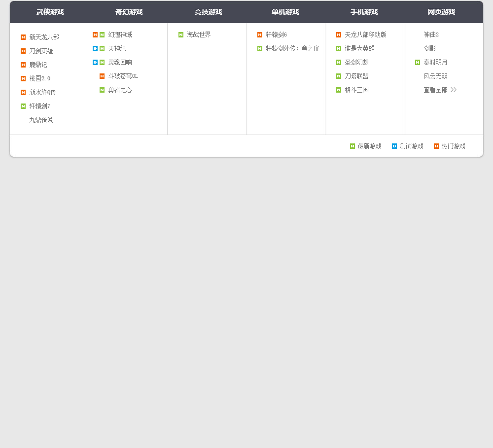
Task: Open the 圣剑幻想 game link
Action: point(357,62)
